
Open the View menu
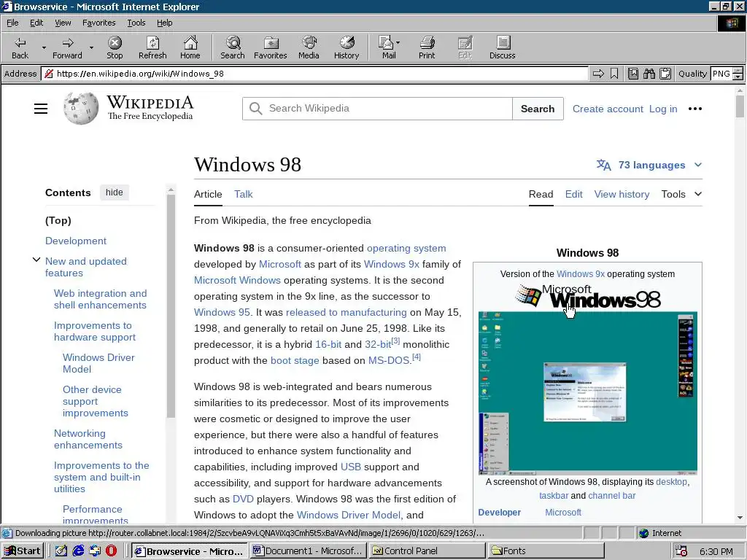(x=63, y=23)
